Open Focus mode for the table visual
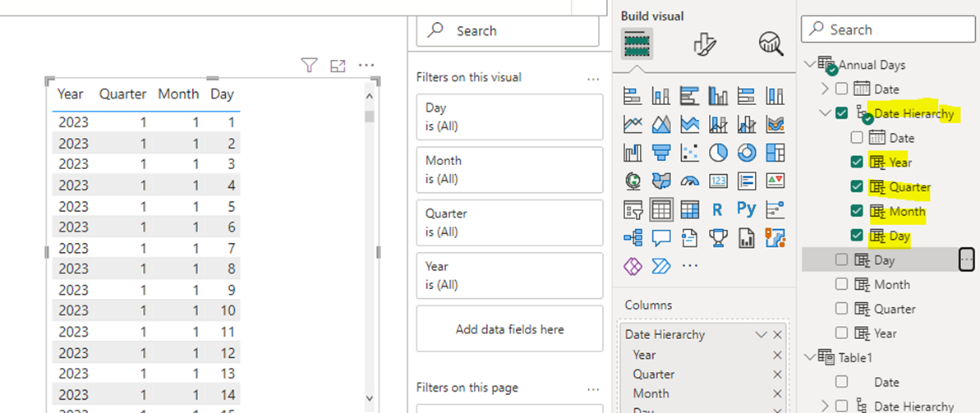This screenshot has height=413, width=980. 338,65
